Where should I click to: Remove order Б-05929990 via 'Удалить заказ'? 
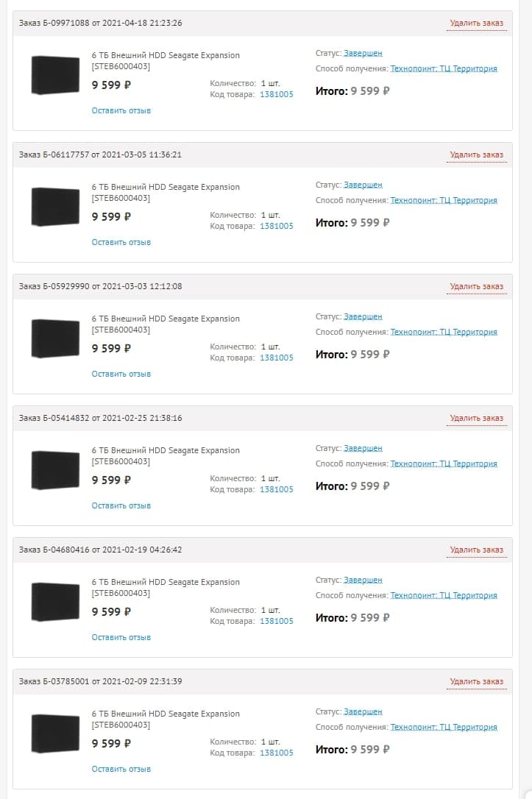pyautogui.click(x=476, y=286)
